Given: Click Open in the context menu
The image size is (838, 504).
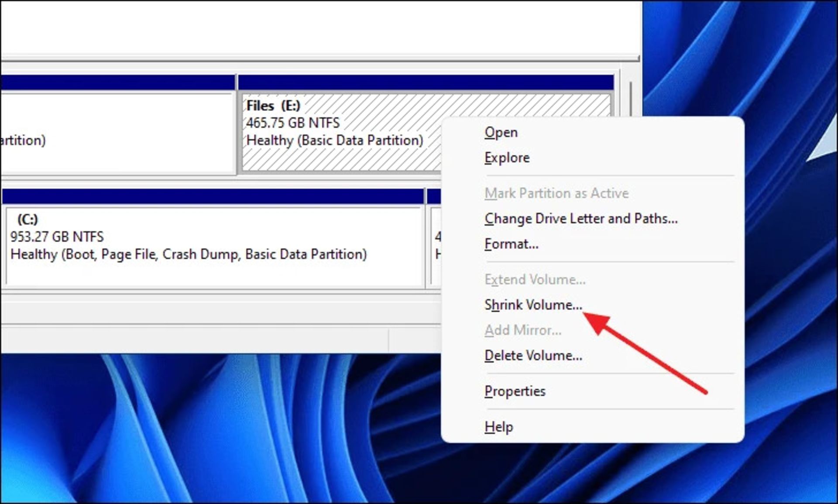Looking at the screenshot, I should (x=501, y=132).
